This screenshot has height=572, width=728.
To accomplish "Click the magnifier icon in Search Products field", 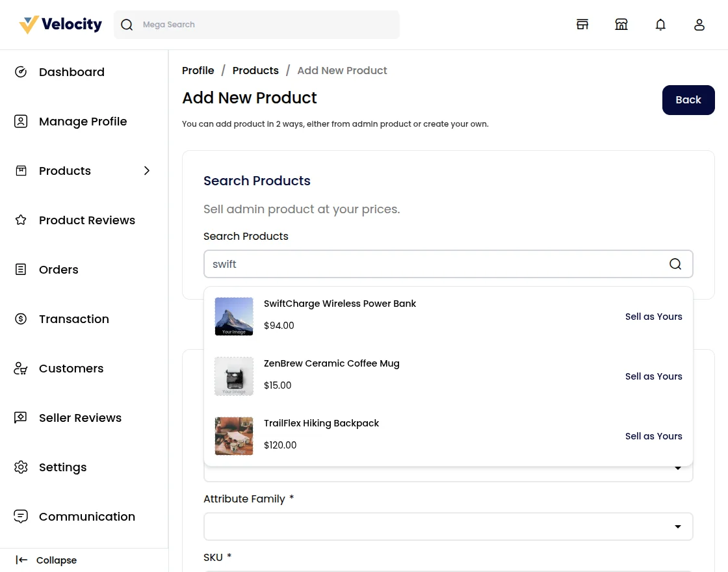I will (675, 264).
